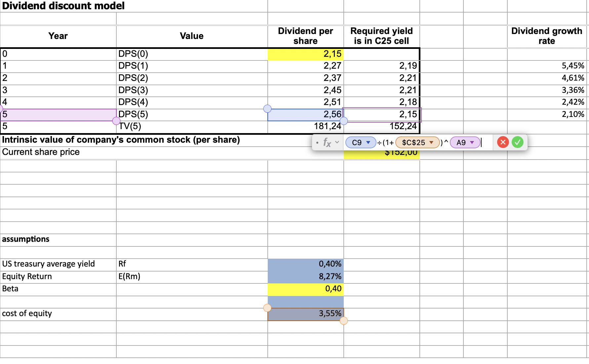Viewport: 589px width, 364px height.
Task: Select the 2,42% growth rate cell
Action: (547, 102)
